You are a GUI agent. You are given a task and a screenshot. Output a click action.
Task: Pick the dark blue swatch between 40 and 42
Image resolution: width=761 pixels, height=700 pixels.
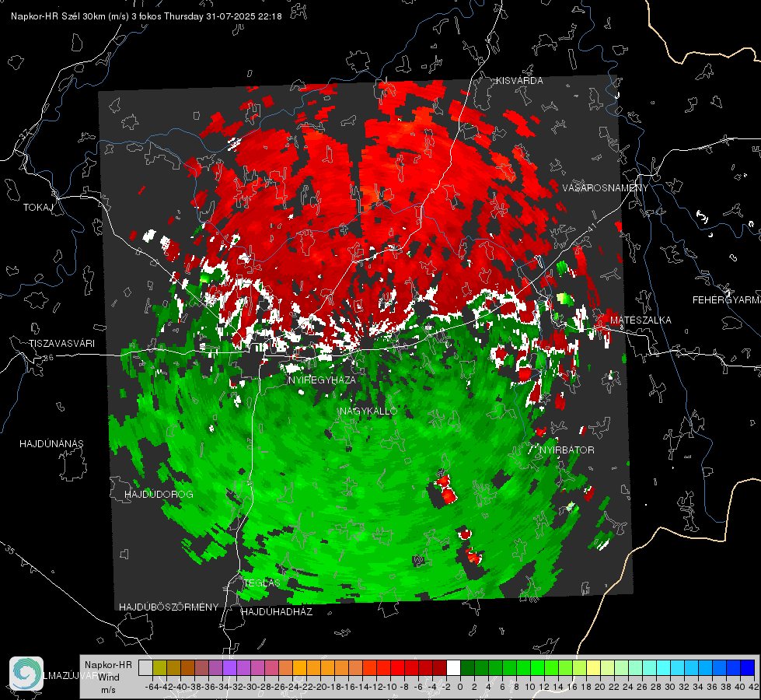coord(748,667)
